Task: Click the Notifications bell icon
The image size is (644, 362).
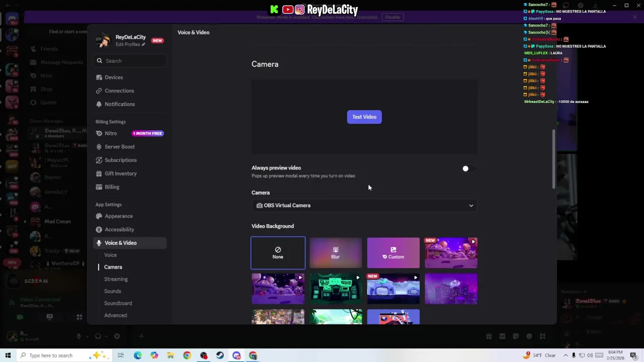Action: pos(99,104)
